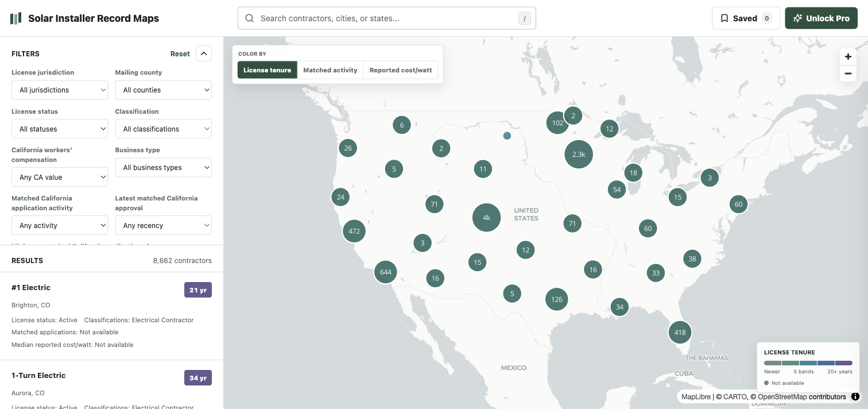
Task: Open the License jurisdiction dropdown
Action: coord(60,90)
